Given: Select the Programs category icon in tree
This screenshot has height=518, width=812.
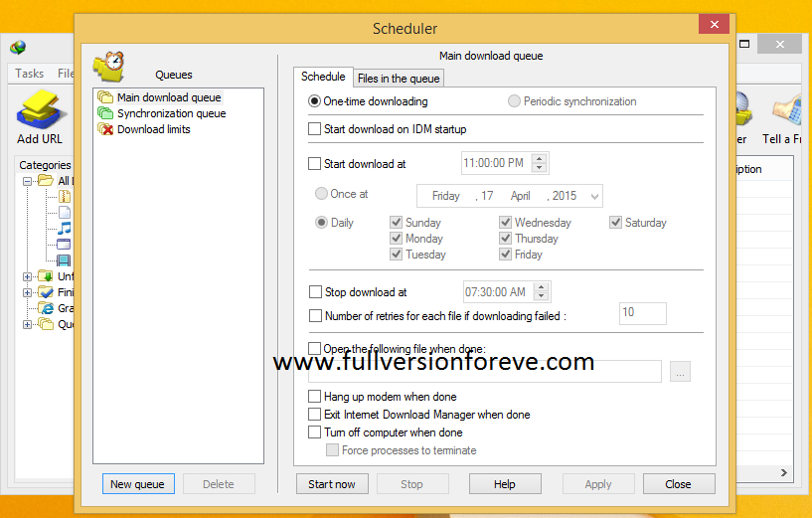Looking at the screenshot, I should pyautogui.click(x=65, y=244).
